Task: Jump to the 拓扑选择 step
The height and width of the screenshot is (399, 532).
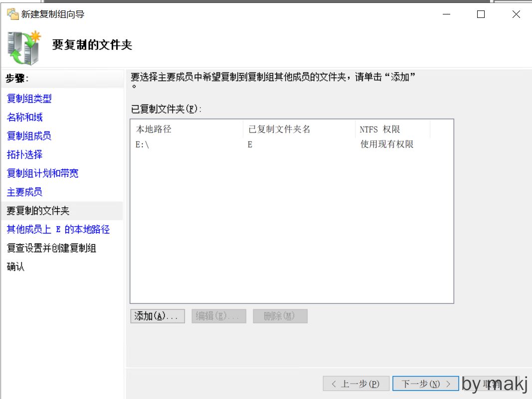Action: click(x=25, y=155)
